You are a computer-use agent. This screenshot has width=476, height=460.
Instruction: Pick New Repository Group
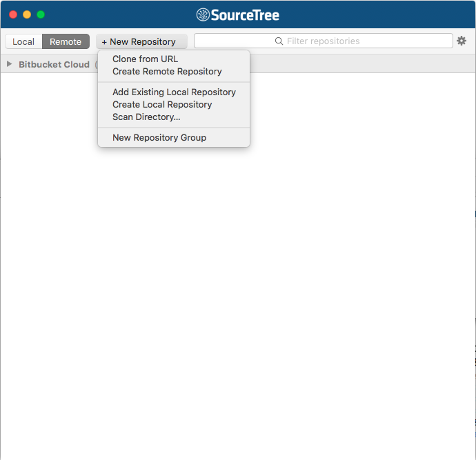coord(174,137)
